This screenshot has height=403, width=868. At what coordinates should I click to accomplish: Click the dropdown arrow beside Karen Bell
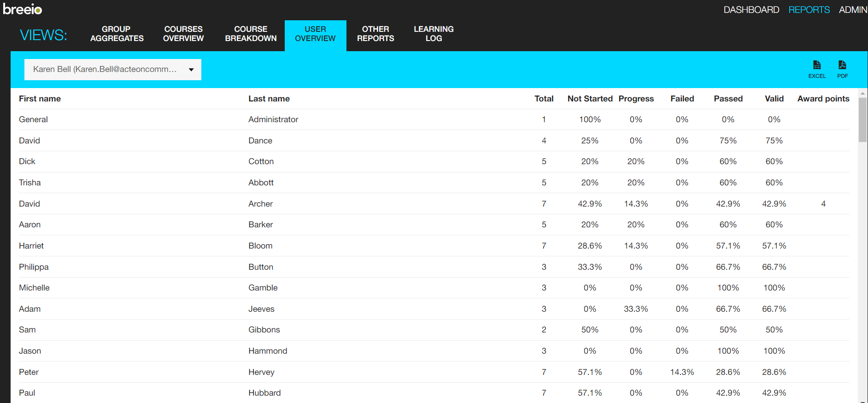(x=191, y=70)
